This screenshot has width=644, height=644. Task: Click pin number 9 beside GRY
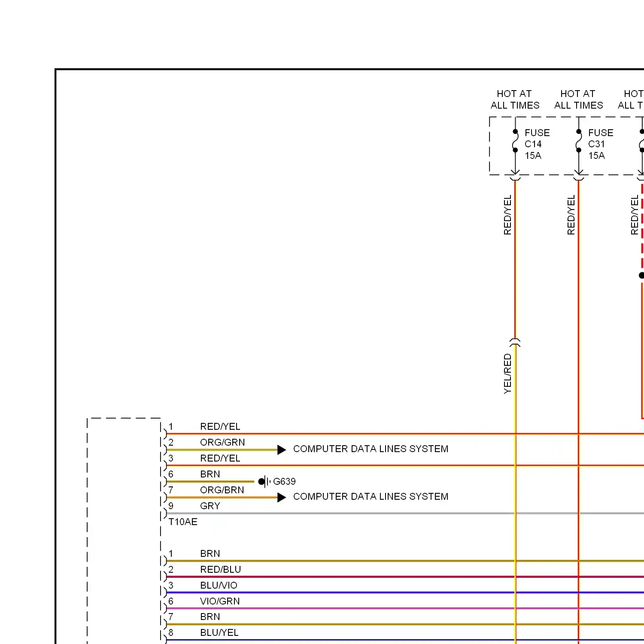point(171,506)
